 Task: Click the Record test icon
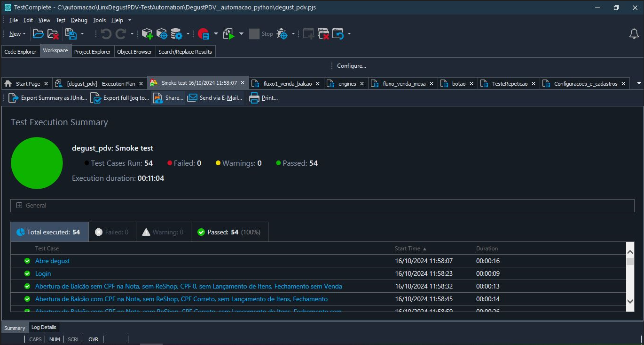(203, 34)
